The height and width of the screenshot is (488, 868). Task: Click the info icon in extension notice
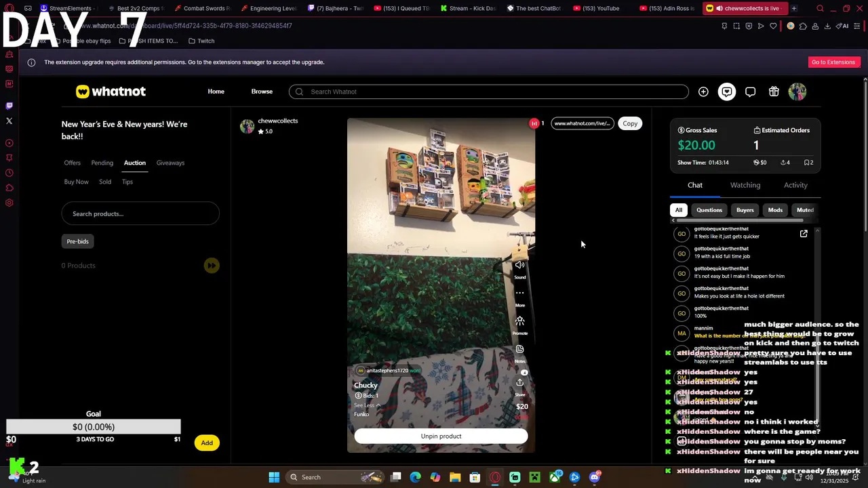(x=31, y=62)
